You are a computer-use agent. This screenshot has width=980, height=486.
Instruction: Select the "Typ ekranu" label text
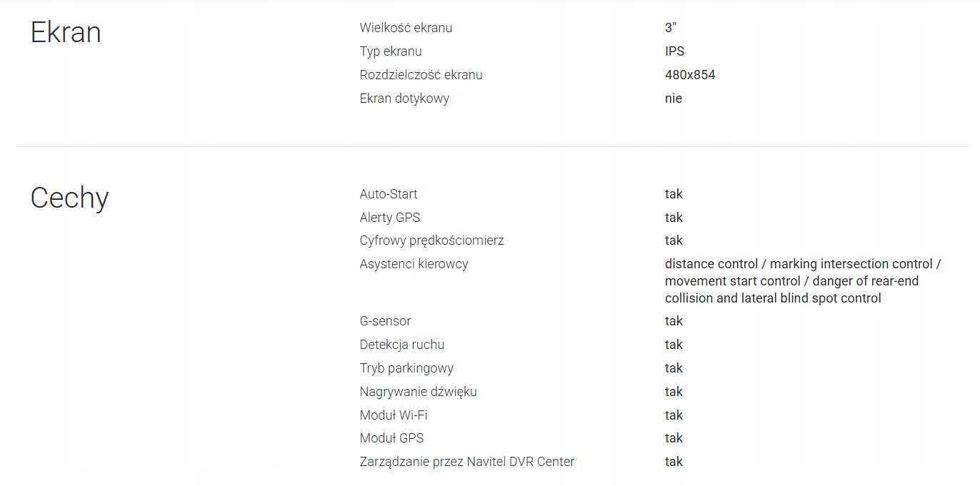[x=391, y=51]
